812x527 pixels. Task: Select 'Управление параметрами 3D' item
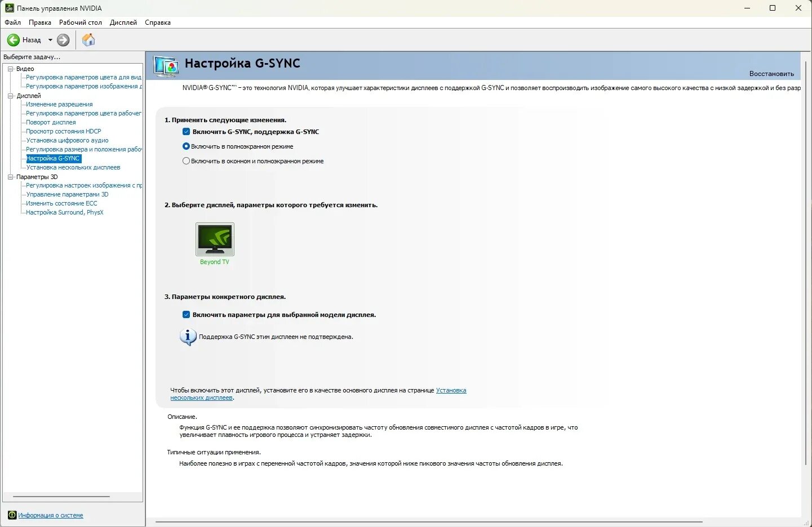click(x=67, y=194)
